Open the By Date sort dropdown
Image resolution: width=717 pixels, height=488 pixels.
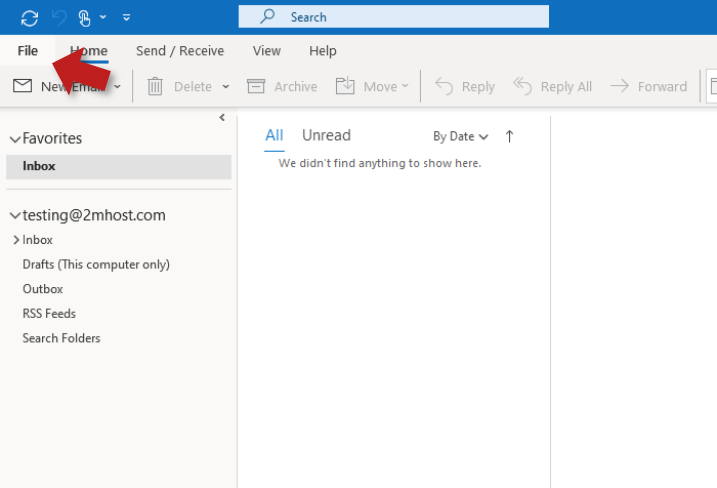[460, 136]
